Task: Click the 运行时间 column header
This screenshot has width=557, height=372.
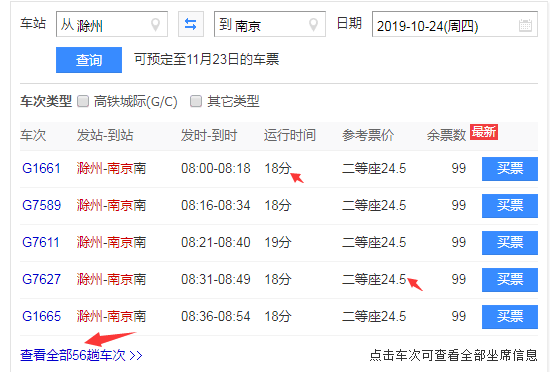Action: click(290, 135)
